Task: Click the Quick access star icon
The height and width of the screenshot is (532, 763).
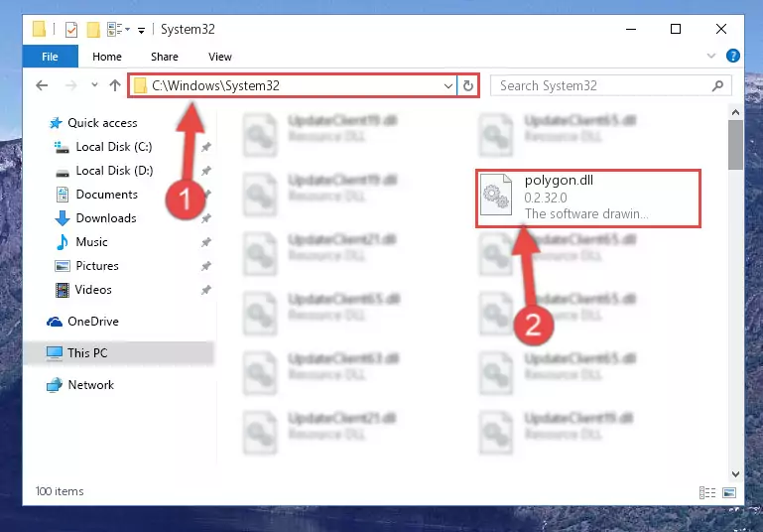Action: click(56, 123)
